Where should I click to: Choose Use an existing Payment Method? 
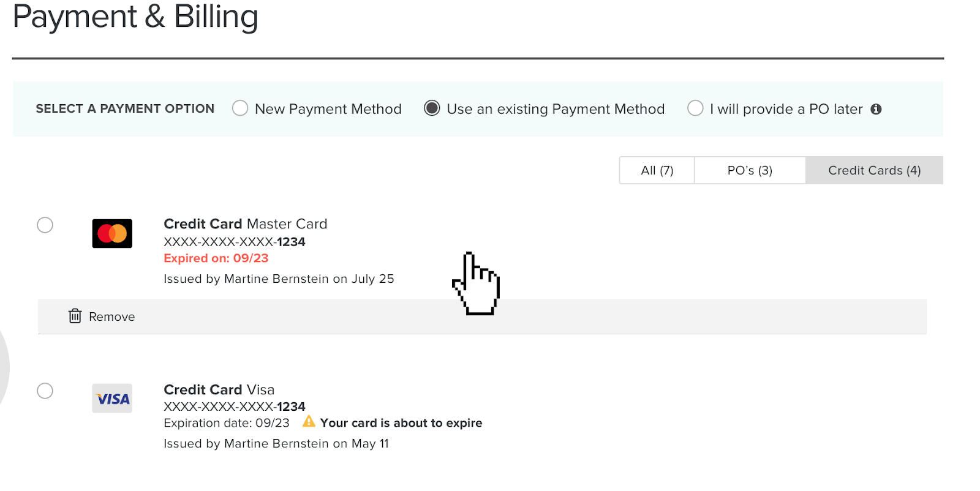[x=432, y=108]
